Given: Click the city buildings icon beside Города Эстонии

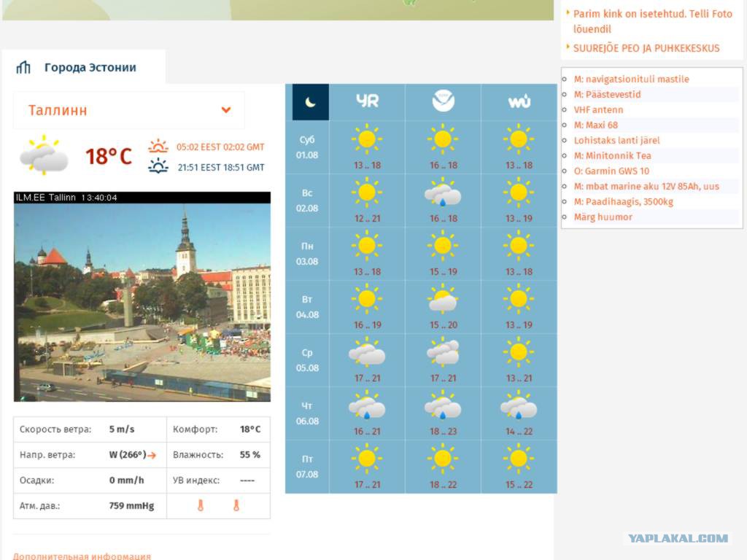Looking at the screenshot, I should point(23,67).
